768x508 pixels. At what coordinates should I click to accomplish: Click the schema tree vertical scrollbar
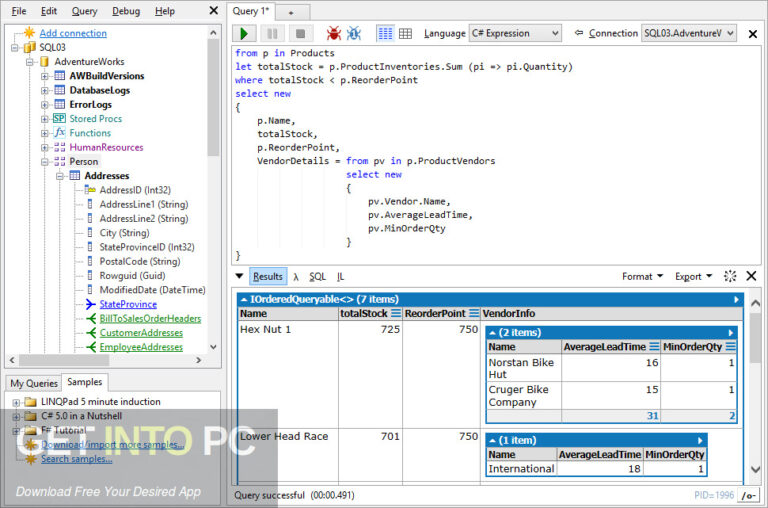coord(213,98)
